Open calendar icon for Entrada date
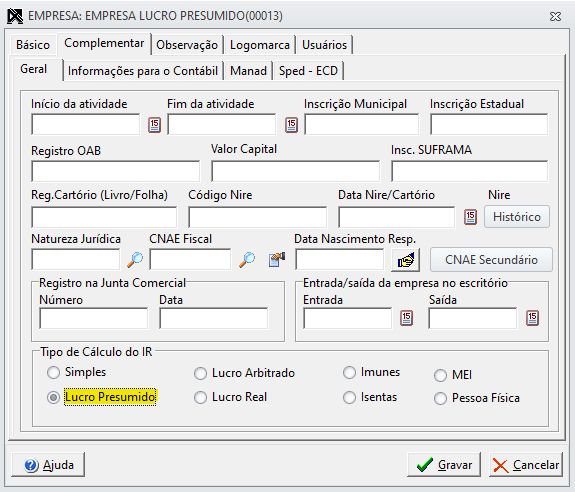Viewport: 575px width, 492px height. (x=406, y=318)
